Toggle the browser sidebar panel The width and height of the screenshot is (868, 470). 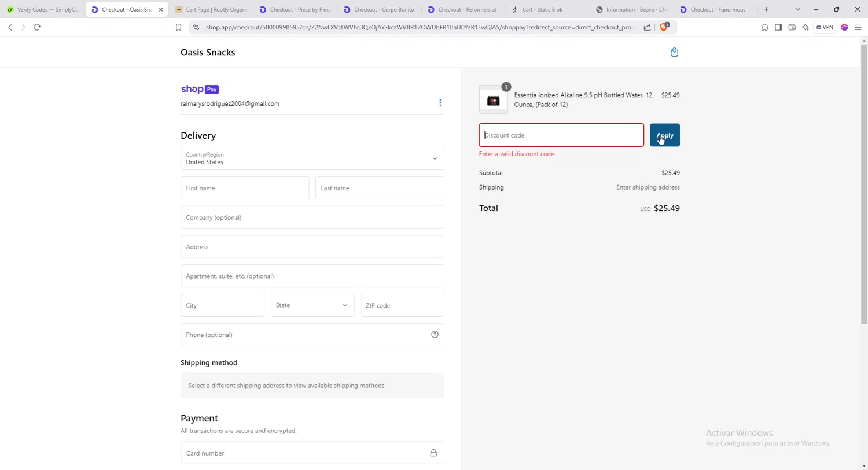(778, 27)
